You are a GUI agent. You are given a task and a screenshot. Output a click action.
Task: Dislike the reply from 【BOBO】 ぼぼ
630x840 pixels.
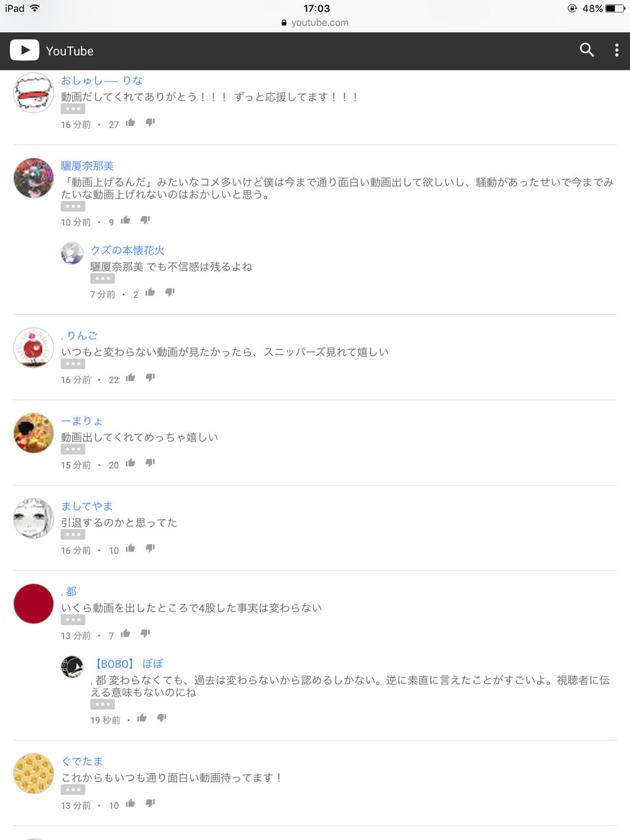point(161,719)
